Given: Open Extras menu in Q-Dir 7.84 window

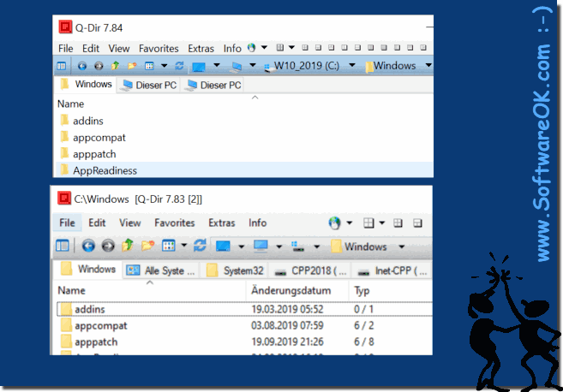Looking at the screenshot, I should click(201, 48).
